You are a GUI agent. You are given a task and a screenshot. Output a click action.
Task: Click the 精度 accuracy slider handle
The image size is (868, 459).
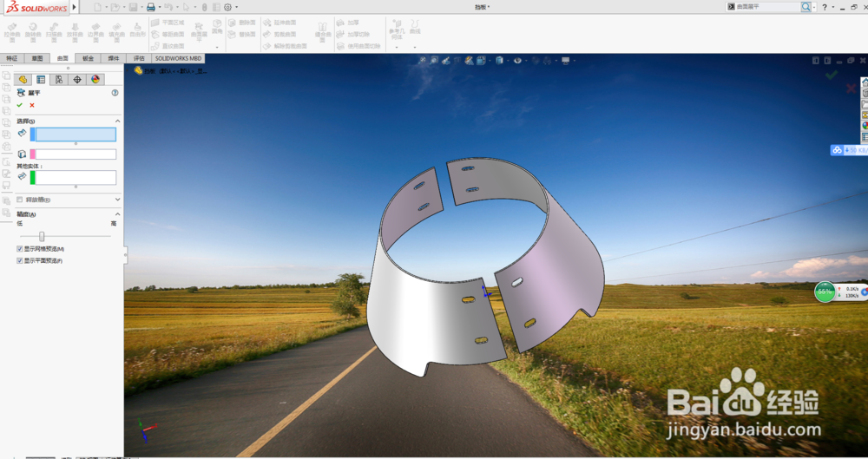click(x=42, y=236)
